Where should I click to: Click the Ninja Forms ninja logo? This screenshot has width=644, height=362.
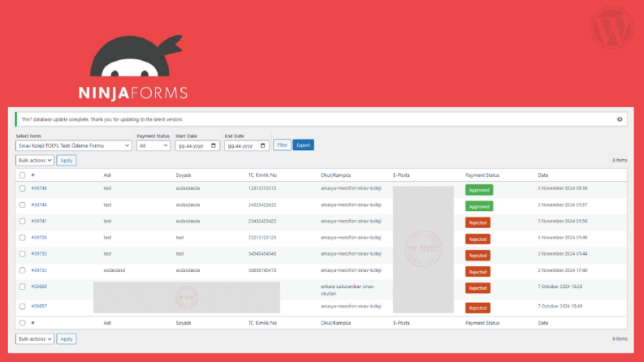136,56
